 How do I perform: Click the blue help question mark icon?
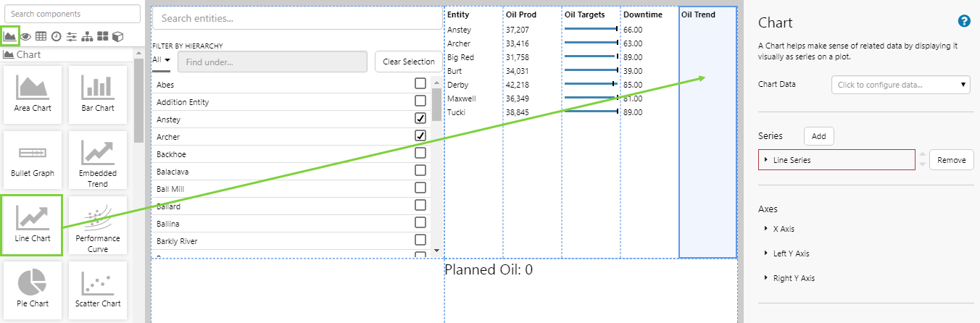point(964,21)
